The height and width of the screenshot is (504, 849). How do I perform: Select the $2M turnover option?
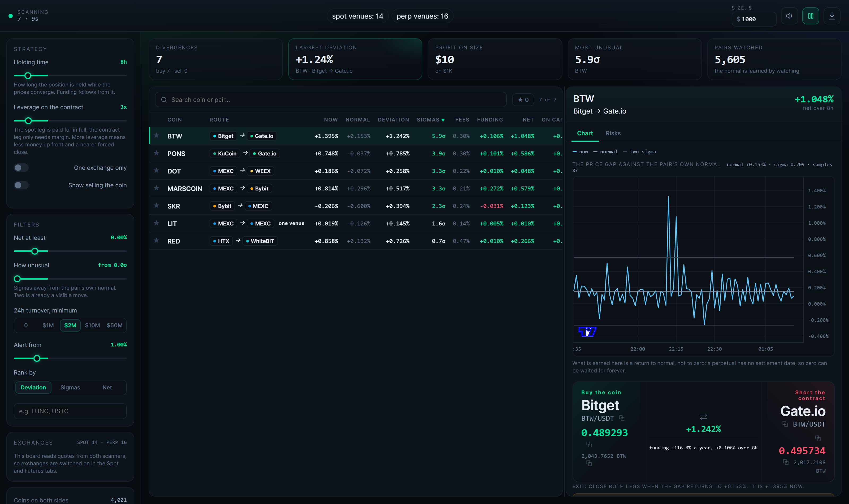(70, 325)
